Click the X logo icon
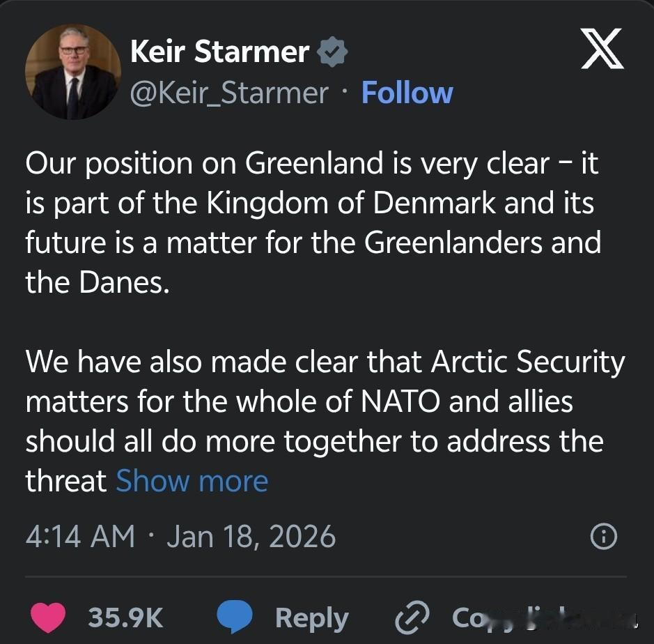654x644 pixels. click(602, 52)
